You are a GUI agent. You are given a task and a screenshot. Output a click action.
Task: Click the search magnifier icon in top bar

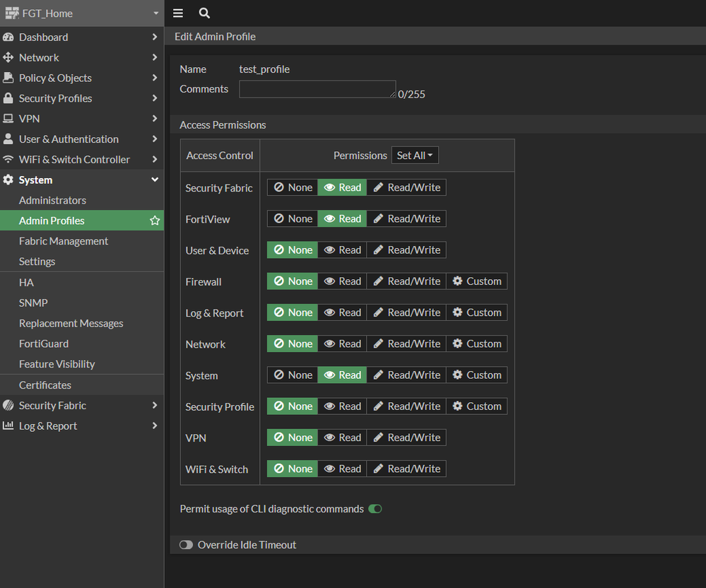204,13
